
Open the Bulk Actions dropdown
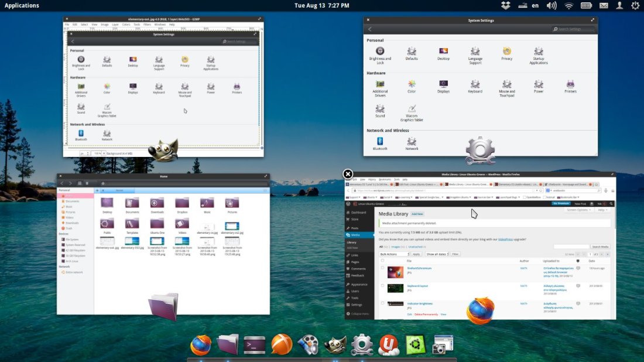click(395, 253)
